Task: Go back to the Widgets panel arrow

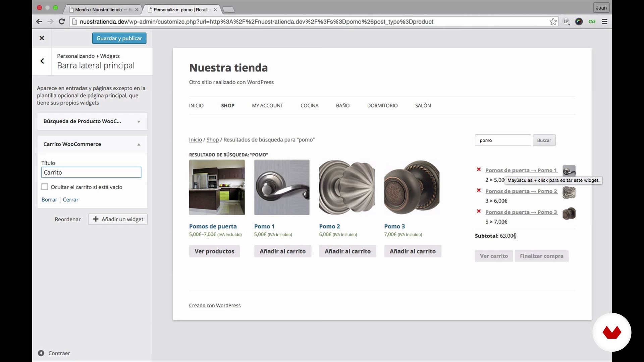Action: 42,61
